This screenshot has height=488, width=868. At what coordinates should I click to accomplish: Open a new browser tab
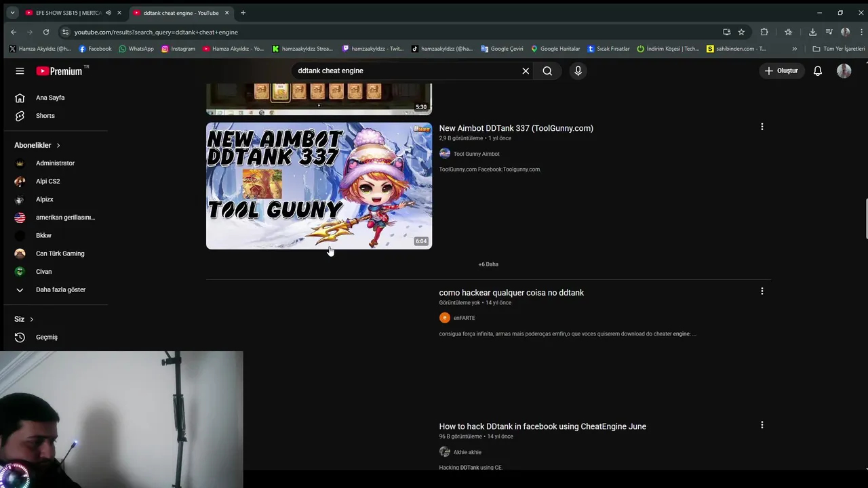click(243, 13)
